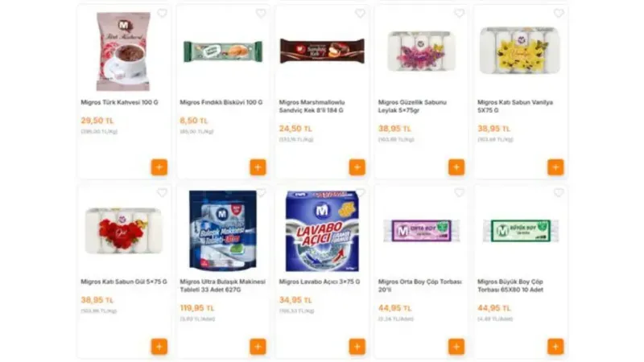The image size is (644, 362).
Task: Add Orta Boy Çöp Torbası to cart
Action: click(x=456, y=347)
